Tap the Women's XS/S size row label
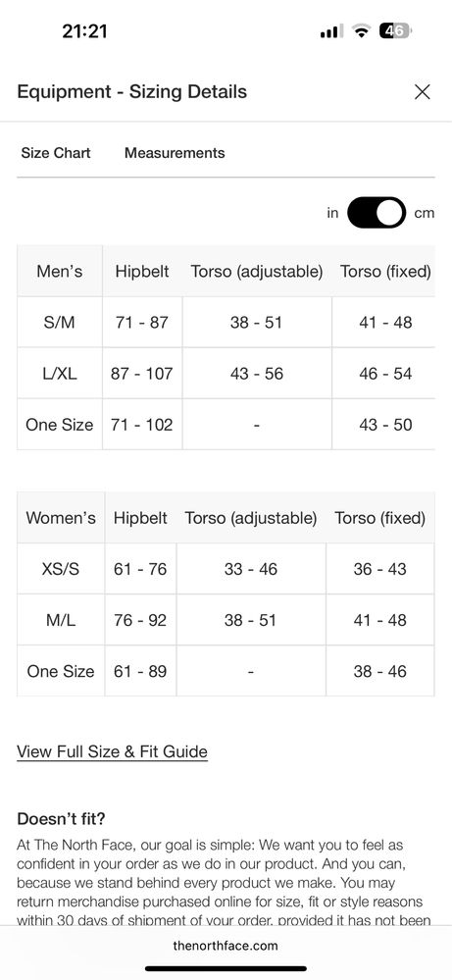The image size is (452, 980). pyautogui.click(x=61, y=569)
